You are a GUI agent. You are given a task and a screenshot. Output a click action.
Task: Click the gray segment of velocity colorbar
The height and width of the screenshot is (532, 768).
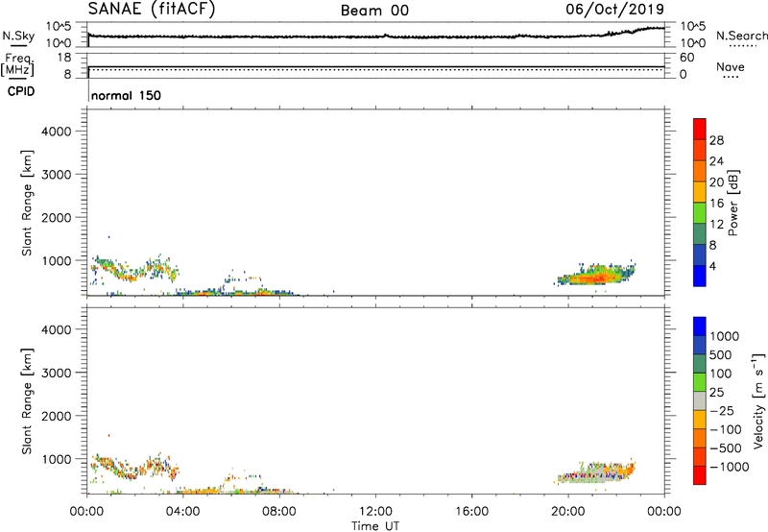pos(700,400)
